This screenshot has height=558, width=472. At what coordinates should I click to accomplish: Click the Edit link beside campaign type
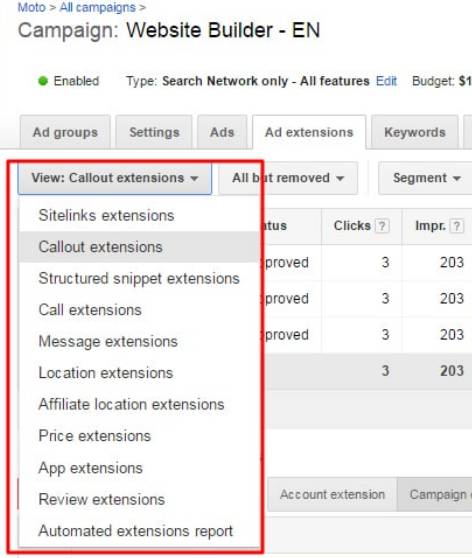pyautogui.click(x=386, y=81)
